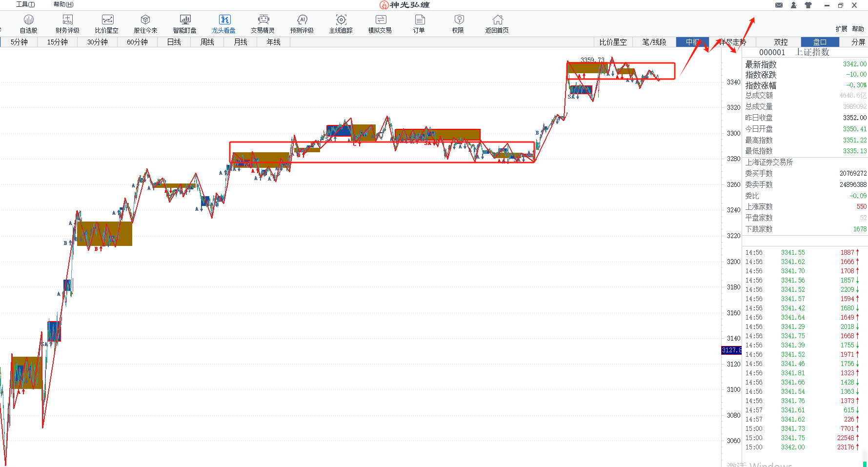
Task: Open the 模拟交易 simulated trading icon
Action: coord(380,20)
